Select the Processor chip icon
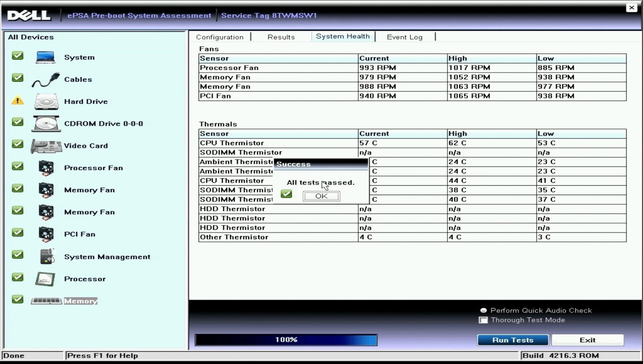The image size is (643, 364). [45, 279]
